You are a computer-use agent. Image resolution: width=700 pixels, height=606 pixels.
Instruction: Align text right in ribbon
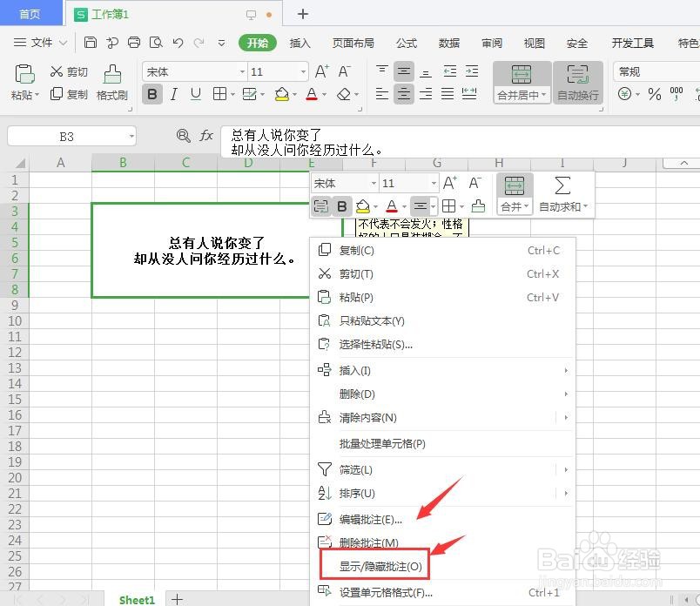(x=426, y=94)
